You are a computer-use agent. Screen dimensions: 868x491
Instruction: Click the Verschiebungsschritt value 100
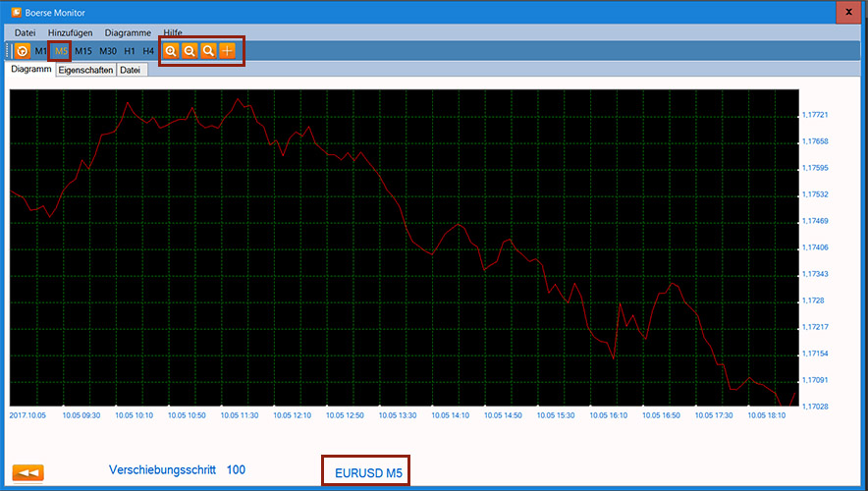click(x=236, y=470)
